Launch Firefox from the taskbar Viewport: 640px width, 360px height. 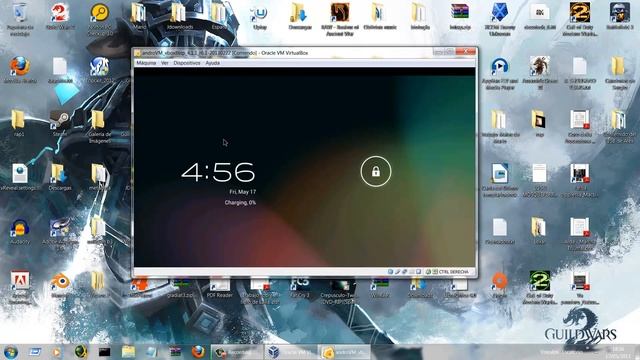pyautogui.click(x=198, y=352)
